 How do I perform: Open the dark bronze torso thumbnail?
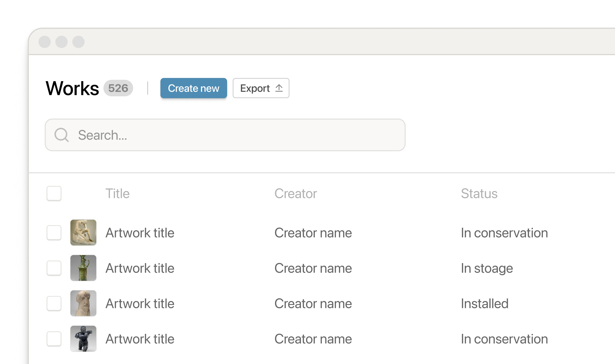83,339
